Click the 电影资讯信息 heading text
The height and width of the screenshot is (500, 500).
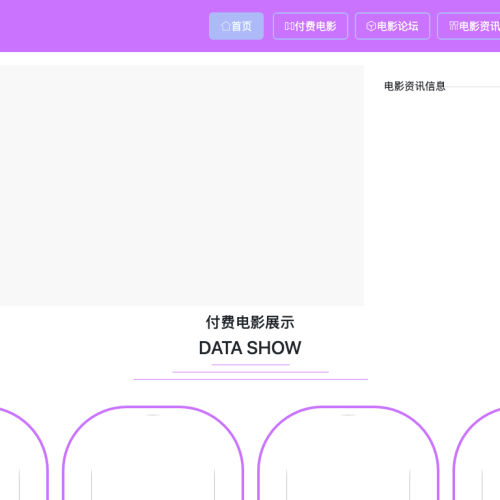click(415, 86)
